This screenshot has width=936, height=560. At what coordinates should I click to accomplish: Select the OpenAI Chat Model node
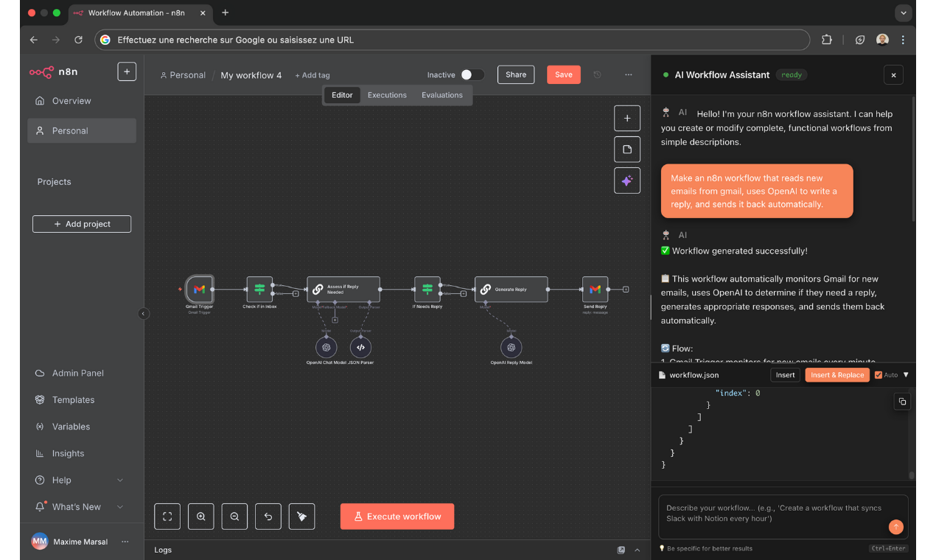(326, 348)
